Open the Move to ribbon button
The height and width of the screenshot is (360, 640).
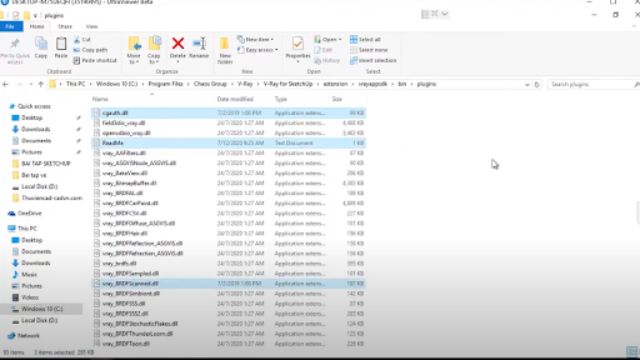[134, 50]
